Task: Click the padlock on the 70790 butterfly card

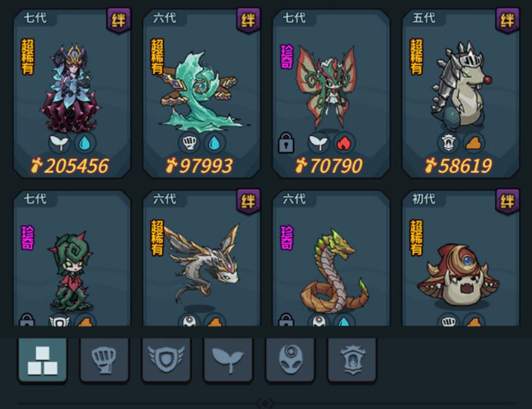Action: pos(285,143)
